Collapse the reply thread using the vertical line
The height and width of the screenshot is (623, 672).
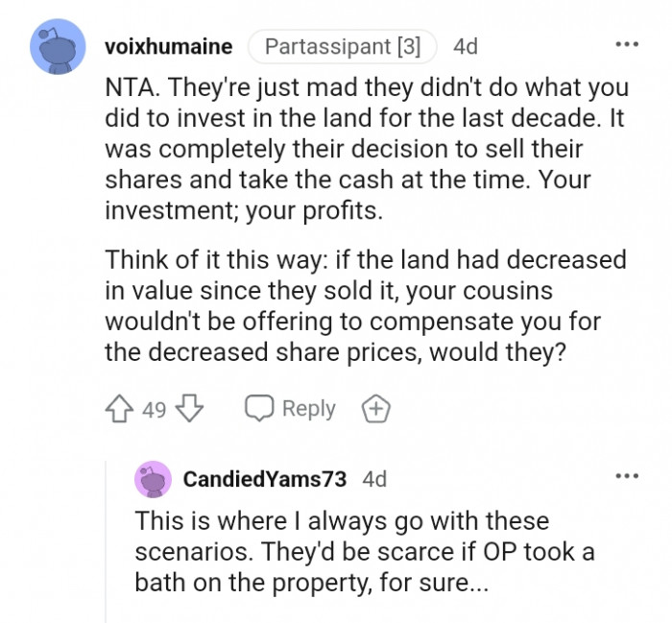(107, 538)
